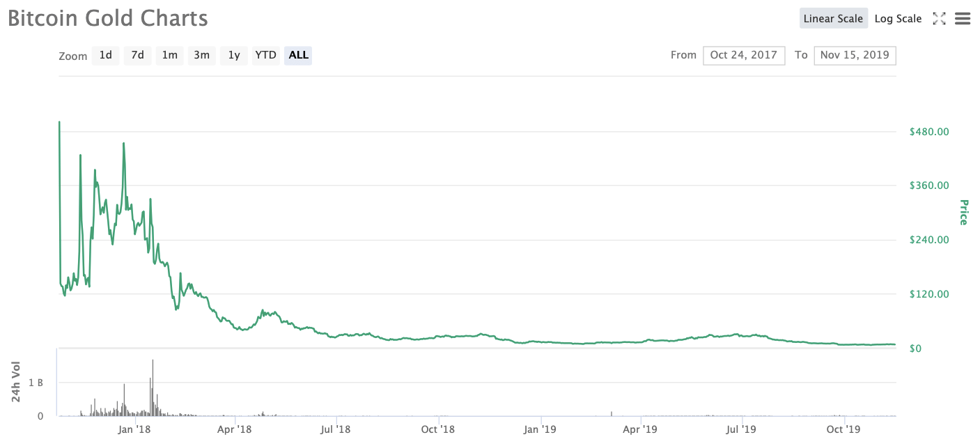Select the YTD zoom option

click(265, 55)
